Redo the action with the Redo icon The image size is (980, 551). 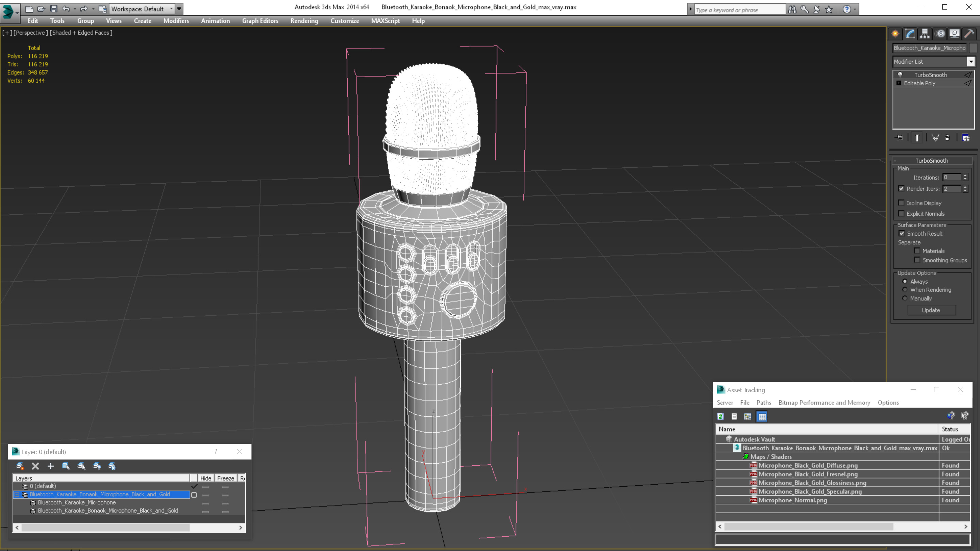click(84, 9)
